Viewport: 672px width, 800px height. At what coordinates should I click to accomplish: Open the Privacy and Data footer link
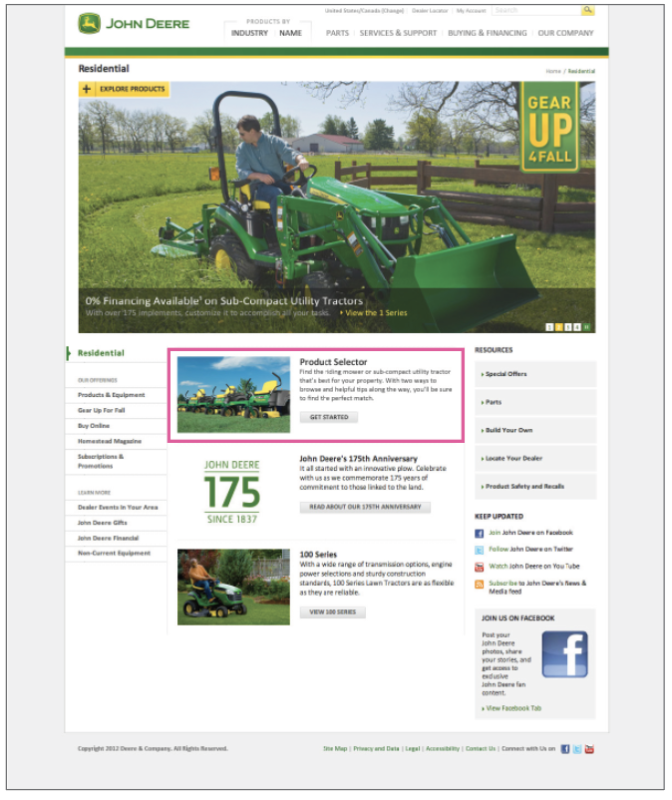[x=376, y=749]
